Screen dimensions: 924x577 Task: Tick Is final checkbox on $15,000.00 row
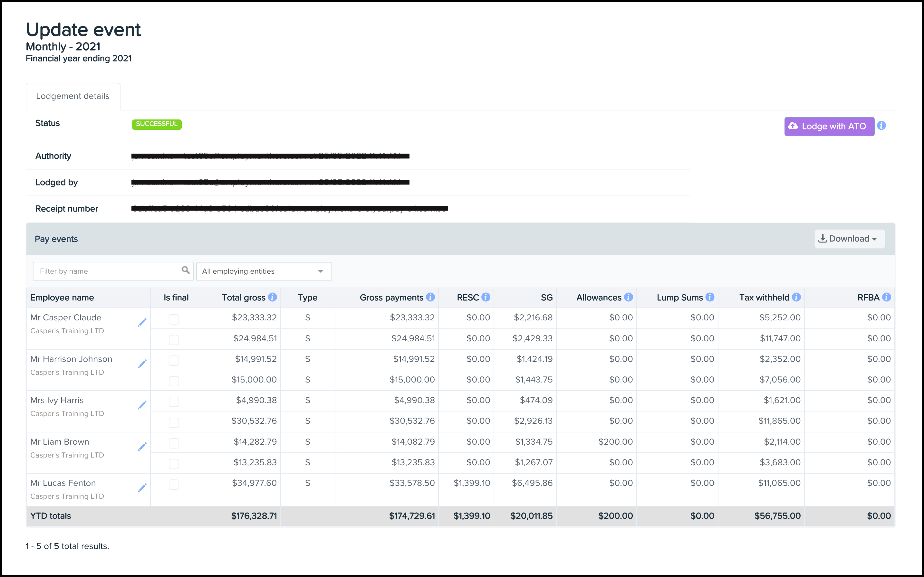click(174, 381)
